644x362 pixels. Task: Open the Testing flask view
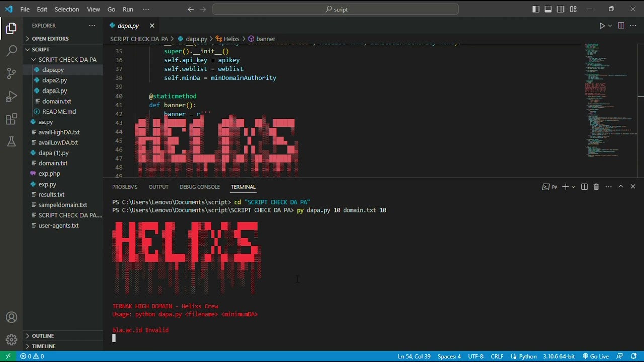pos(11,142)
